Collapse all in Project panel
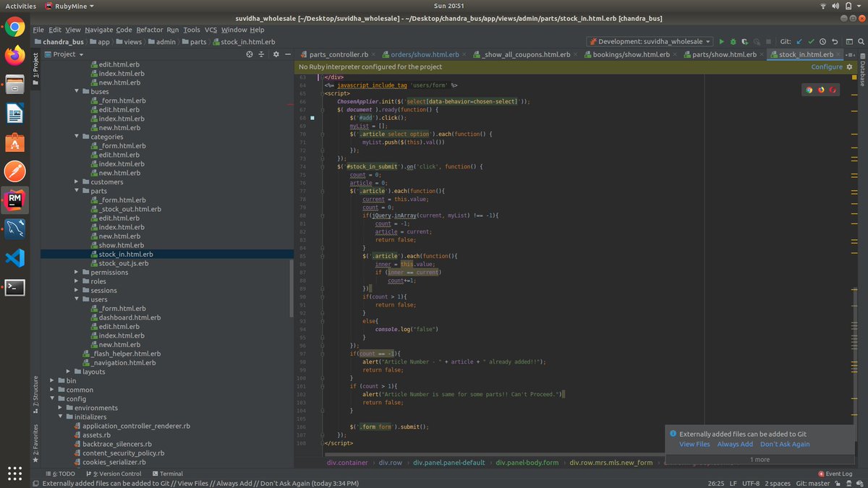 (x=262, y=54)
